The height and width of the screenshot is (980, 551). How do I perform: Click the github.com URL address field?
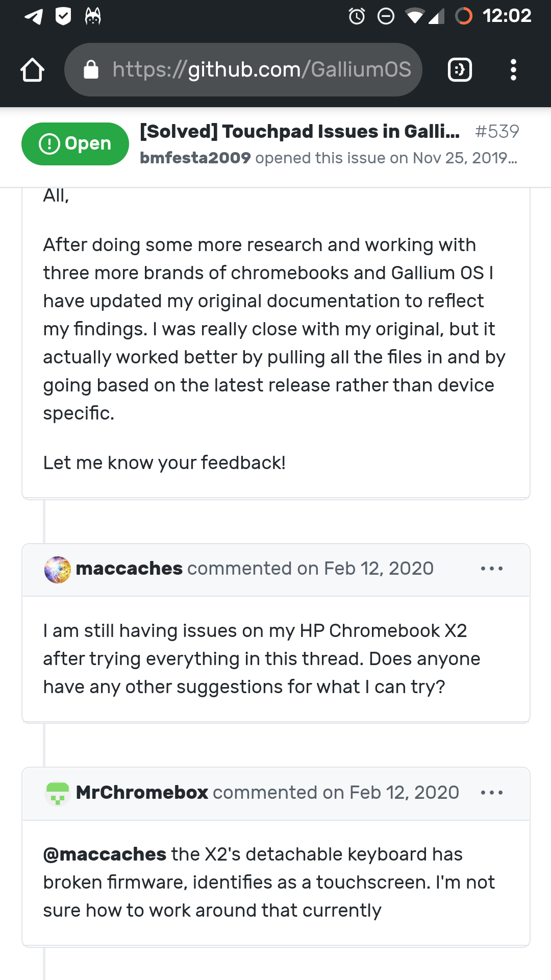tap(261, 70)
